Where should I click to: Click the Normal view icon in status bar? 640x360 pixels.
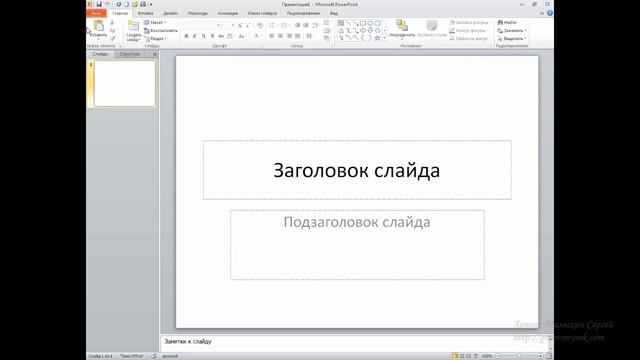coord(455,356)
